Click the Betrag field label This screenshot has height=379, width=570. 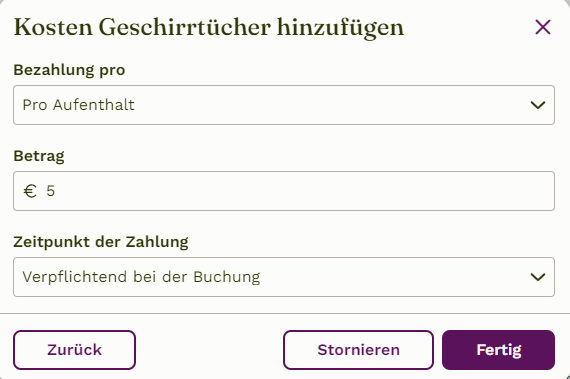[x=39, y=156]
